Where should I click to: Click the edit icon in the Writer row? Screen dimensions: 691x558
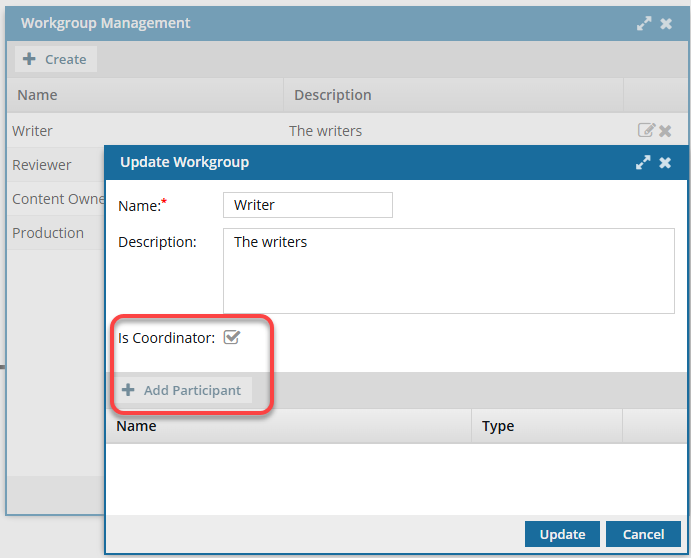(x=646, y=130)
